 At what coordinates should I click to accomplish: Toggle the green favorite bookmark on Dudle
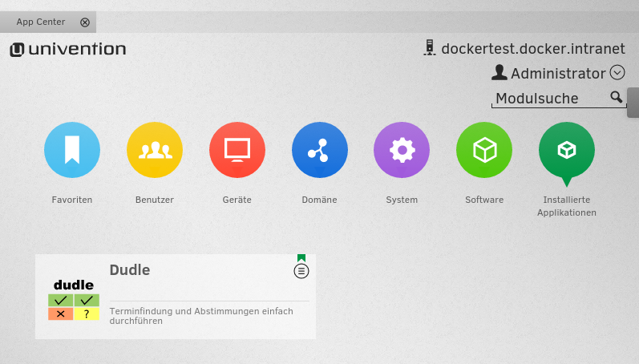click(x=301, y=258)
